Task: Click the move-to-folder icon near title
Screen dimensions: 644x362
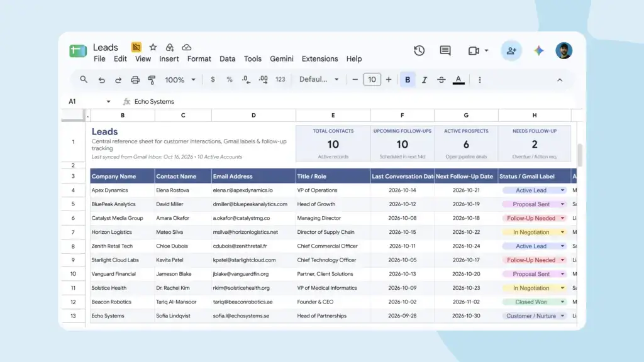Action: 170,47
